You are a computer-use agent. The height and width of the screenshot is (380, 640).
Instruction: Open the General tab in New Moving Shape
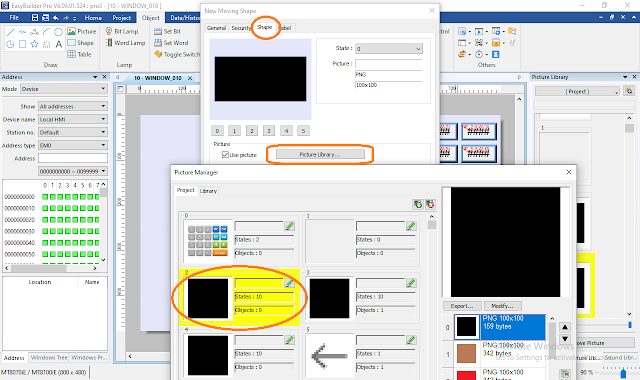(x=216, y=28)
